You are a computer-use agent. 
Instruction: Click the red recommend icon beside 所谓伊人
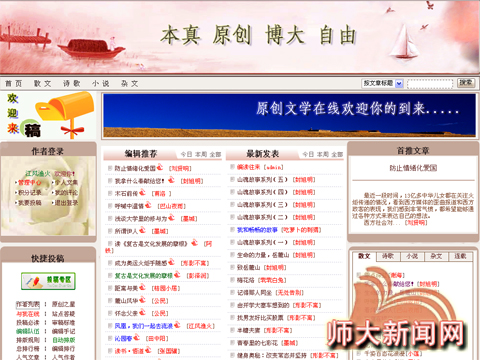(x=142, y=230)
